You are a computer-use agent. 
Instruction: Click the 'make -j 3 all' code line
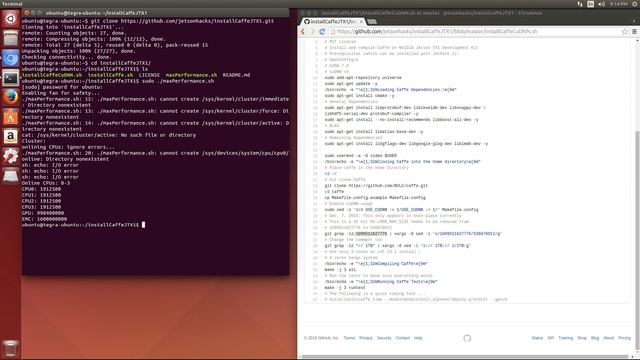pyautogui.click(x=340, y=270)
